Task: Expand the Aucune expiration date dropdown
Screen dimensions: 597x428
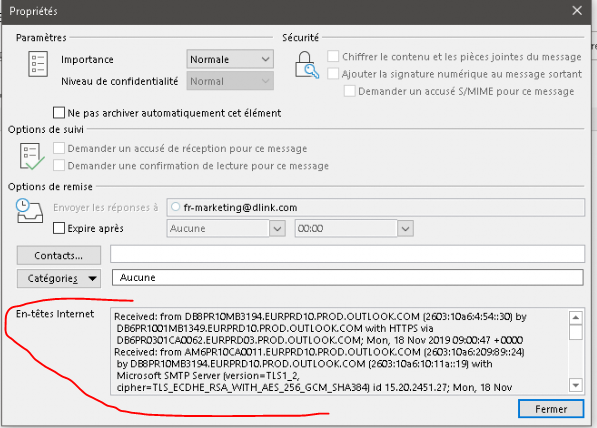Action: coord(278,228)
